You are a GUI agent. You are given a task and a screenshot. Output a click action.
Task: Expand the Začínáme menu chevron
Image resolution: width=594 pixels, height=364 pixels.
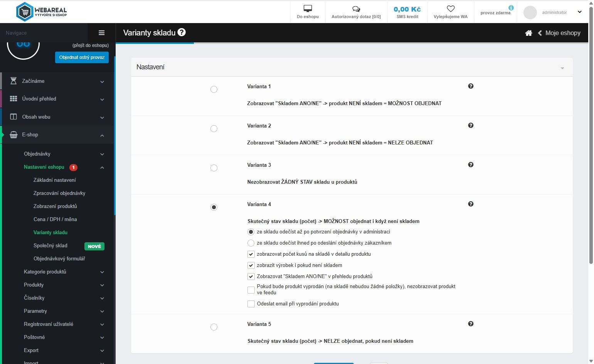[x=102, y=82]
